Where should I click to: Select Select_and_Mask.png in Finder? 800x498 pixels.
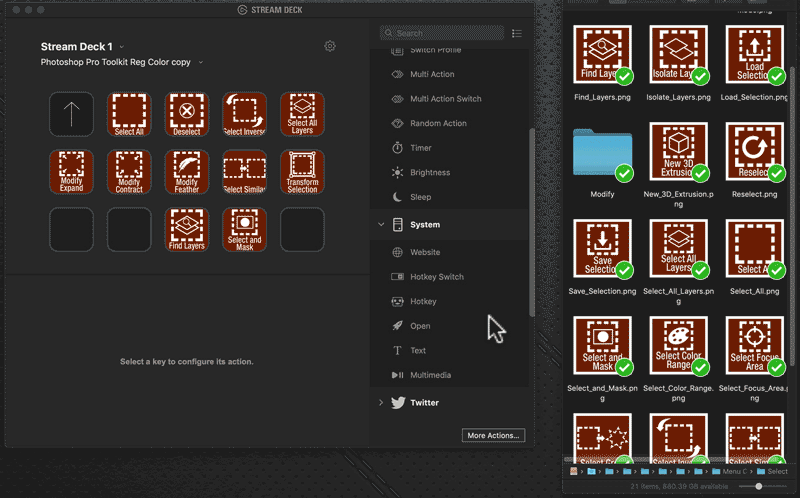[x=602, y=345]
